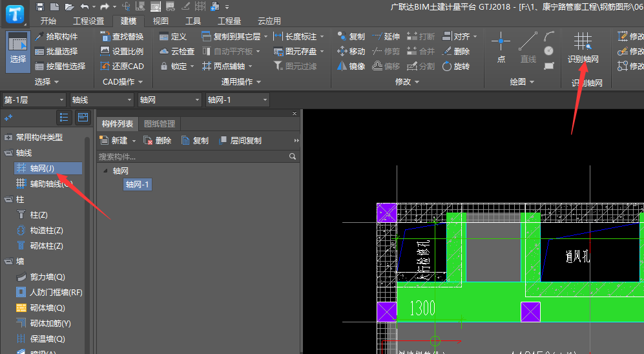The image size is (644, 354).
Task: Expand the 新建 dropdown in component list
Action: tap(134, 141)
